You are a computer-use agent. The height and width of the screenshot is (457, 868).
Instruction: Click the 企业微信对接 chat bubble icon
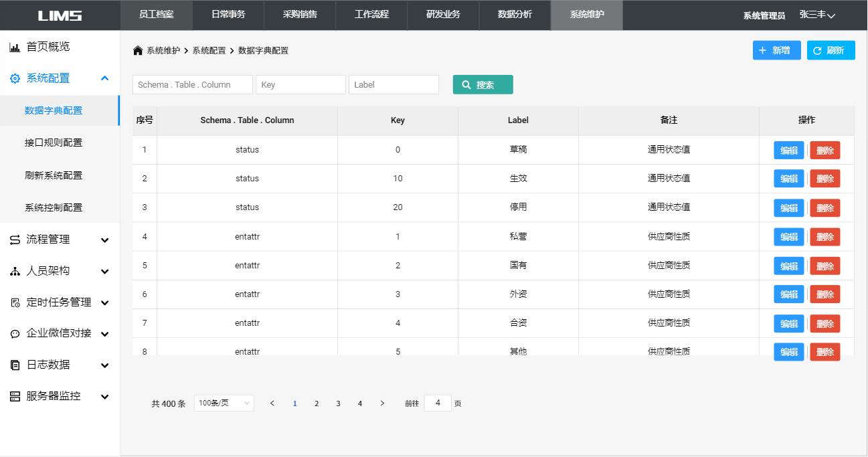(15, 334)
